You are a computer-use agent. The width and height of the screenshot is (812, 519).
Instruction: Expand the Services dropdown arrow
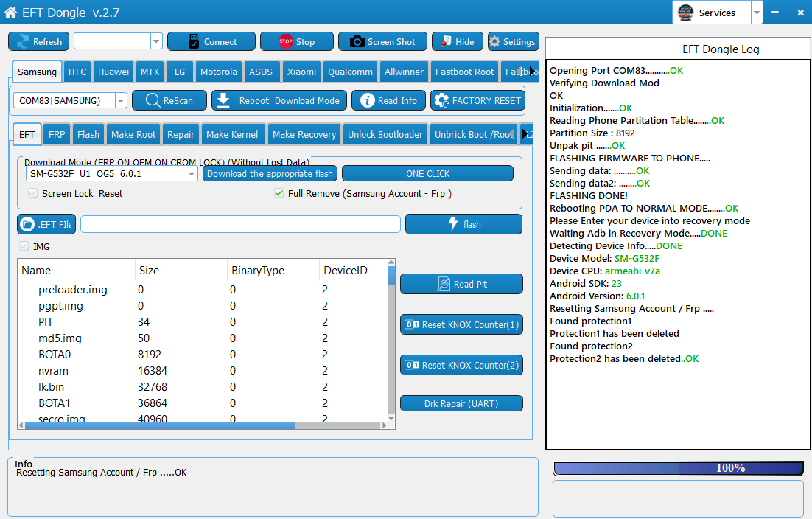pyautogui.click(x=757, y=13)
